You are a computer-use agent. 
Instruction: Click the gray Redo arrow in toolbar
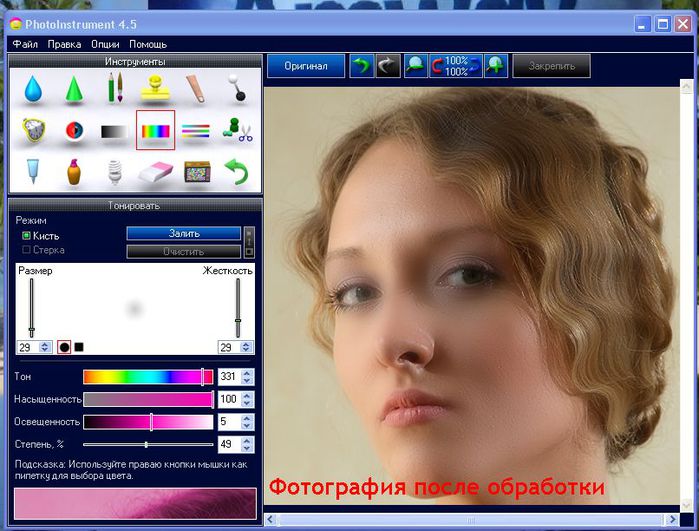tap(388, 66)
